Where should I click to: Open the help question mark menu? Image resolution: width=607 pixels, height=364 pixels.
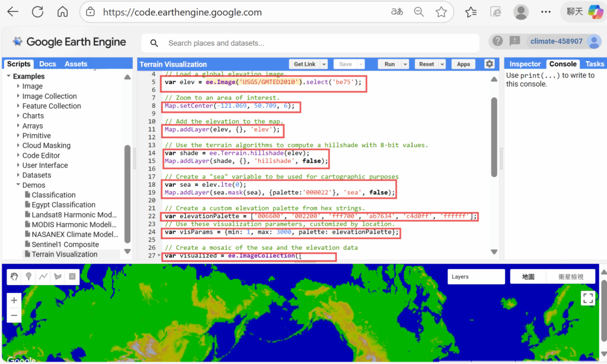[x=497, y=41]
